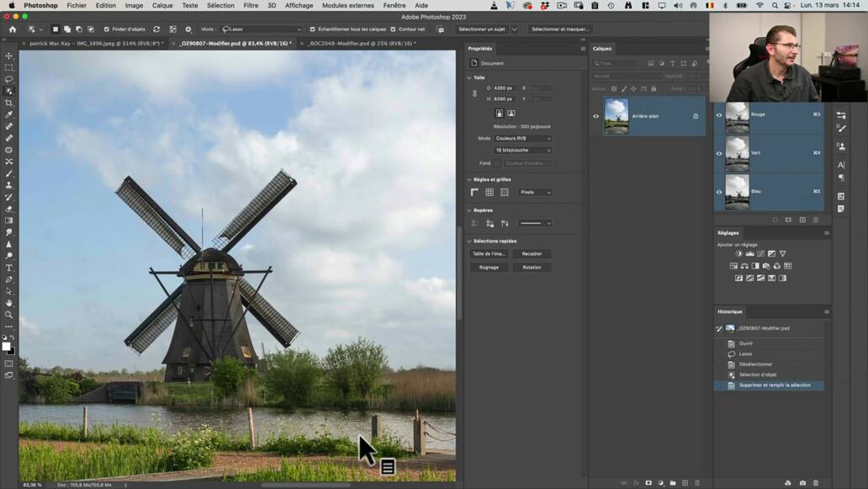
Task: Select the Eyedropper tool
Action: point(8,115)
